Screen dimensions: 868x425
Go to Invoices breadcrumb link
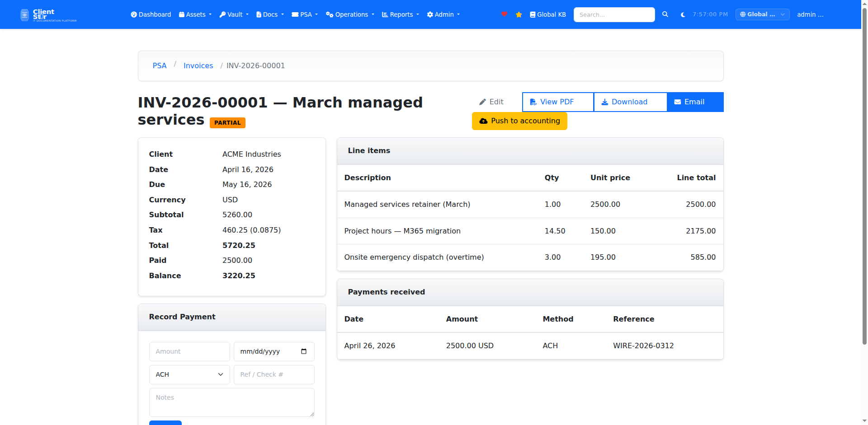[198, 65]
